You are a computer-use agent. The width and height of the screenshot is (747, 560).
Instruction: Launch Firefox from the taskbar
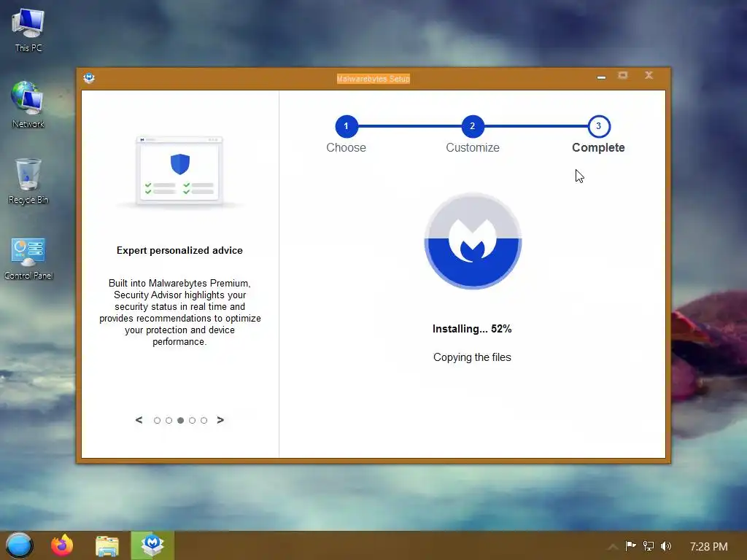(62, 545)
